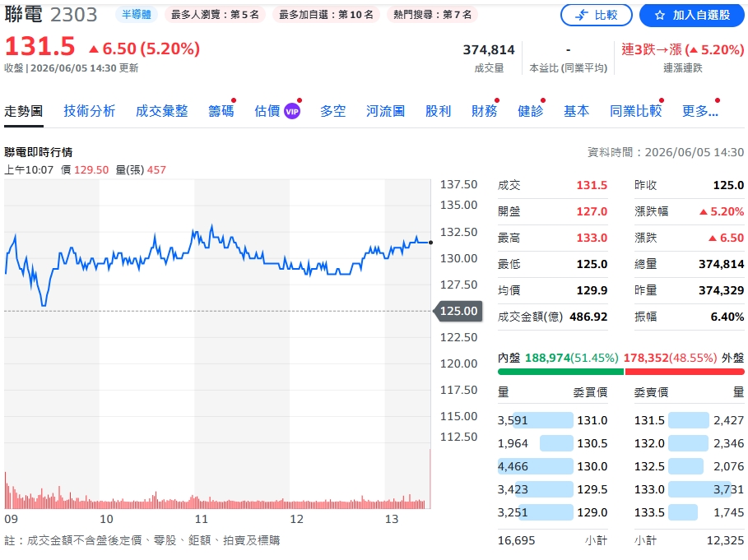
Task: Click the 昨量 value 374,329
Action: click(722, 290)
